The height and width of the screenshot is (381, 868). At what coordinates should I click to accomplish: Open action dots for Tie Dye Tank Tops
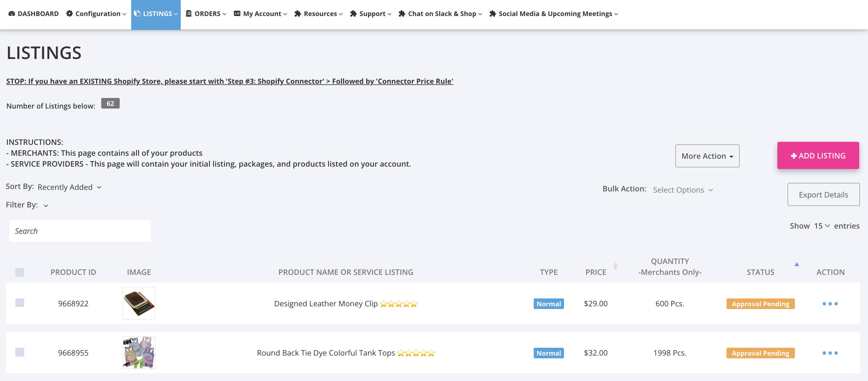830,353
